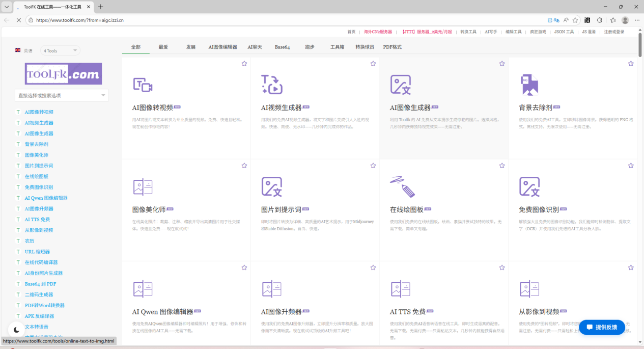Viewport: 644px width, 349px height.
Task: Switch to the Base64 tab
Action: 283,47
